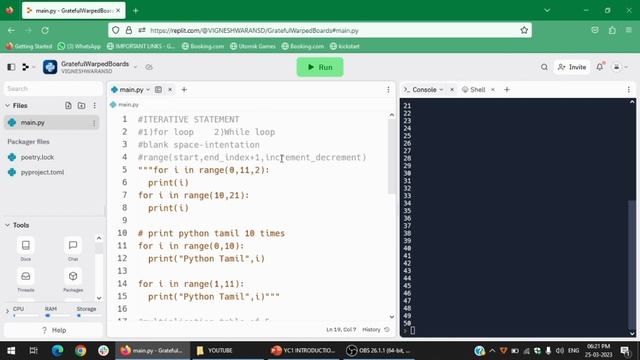This screenshot has height=360, width=640.
Task: Open the Firefox application menu
Action: [x=629, y=30]
